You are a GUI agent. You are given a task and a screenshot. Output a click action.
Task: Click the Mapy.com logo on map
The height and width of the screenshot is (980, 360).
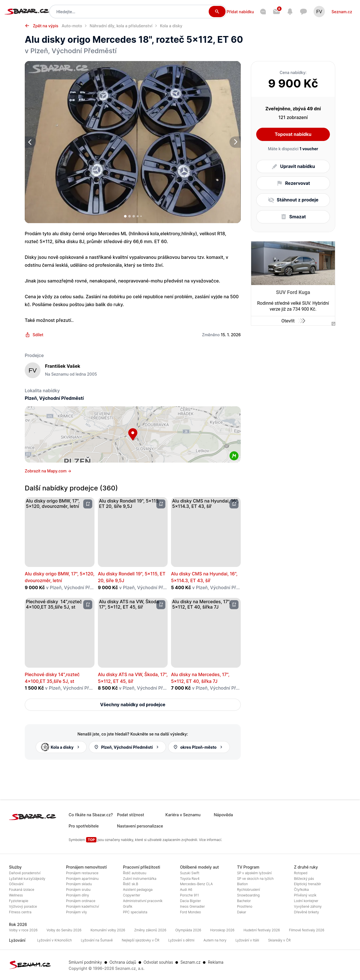pos(234,455)
